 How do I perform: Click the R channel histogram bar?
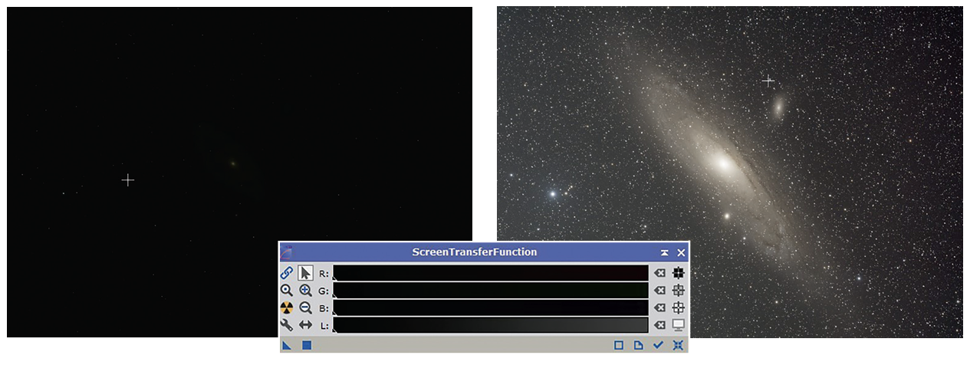click(x=491, y=273)
